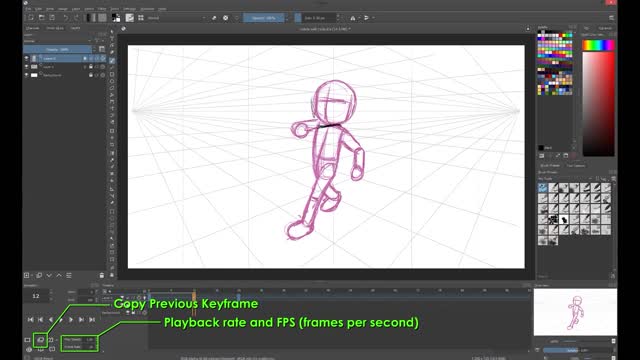Go to the next keyframe
This screenshot has height=360, width=640.
[81, 320]
